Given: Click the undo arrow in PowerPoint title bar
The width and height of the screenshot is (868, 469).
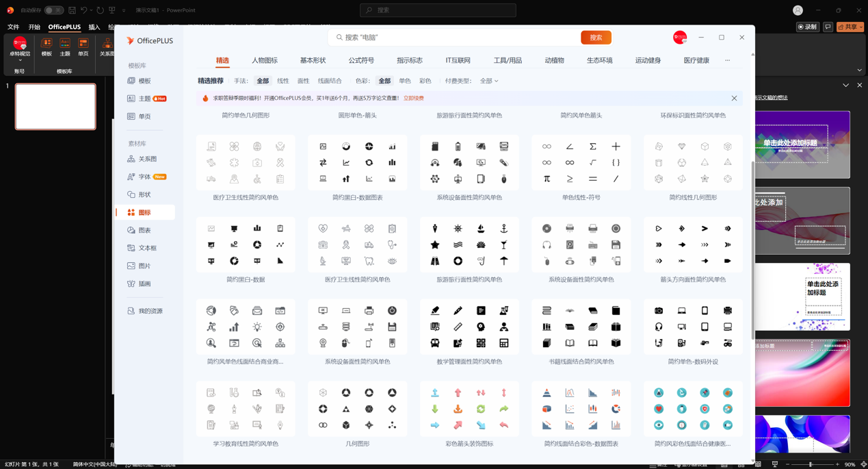Looking at the screenshot, I should pos(83,10).
